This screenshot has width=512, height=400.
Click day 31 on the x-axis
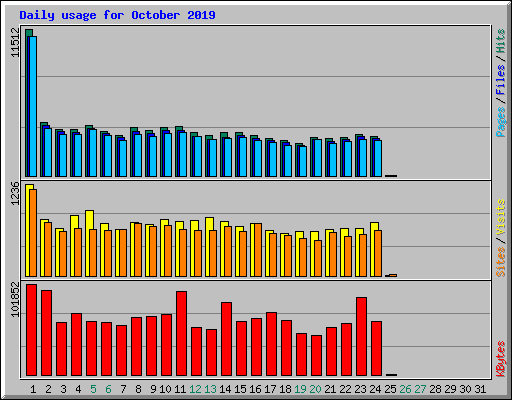480,389
